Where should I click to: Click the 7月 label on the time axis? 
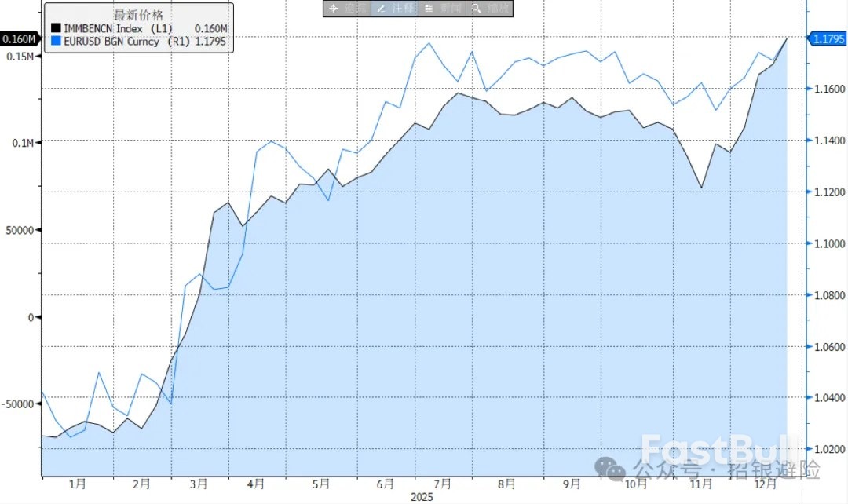442,484
